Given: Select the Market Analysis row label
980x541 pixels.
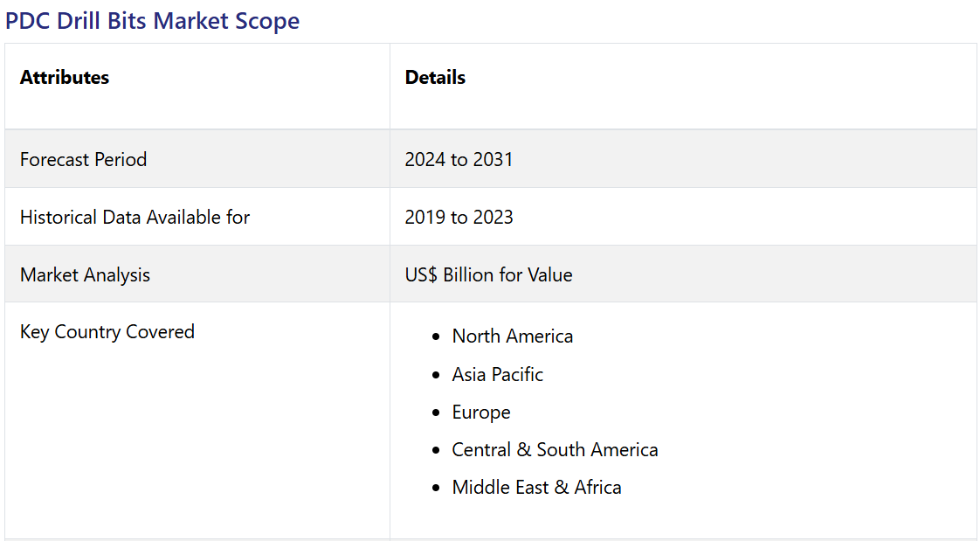Looking at the screenshot, I should pos(85,274).
